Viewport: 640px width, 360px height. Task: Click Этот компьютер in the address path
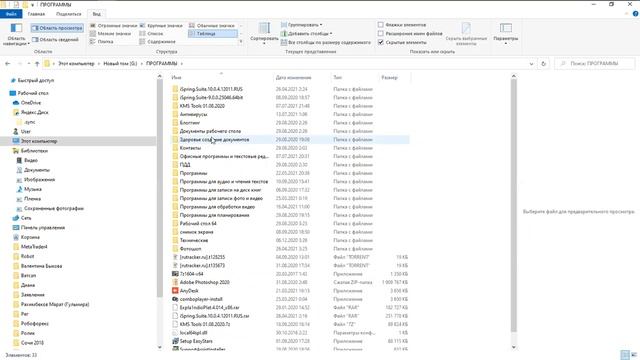click(x=76, y=64)
